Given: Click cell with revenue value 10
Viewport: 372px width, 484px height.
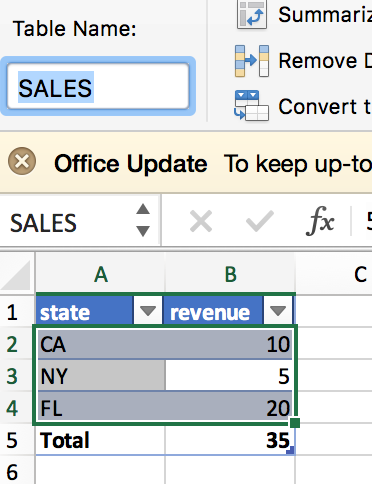Looking at the screenshot, I should coord(229,344).
